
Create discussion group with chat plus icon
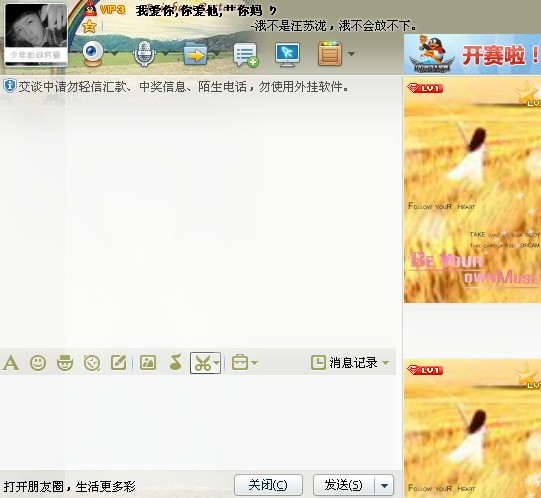246,55
